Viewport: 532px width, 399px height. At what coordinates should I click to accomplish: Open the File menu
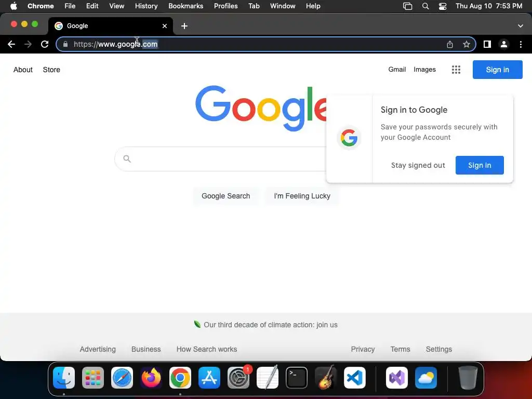[70, 6]
